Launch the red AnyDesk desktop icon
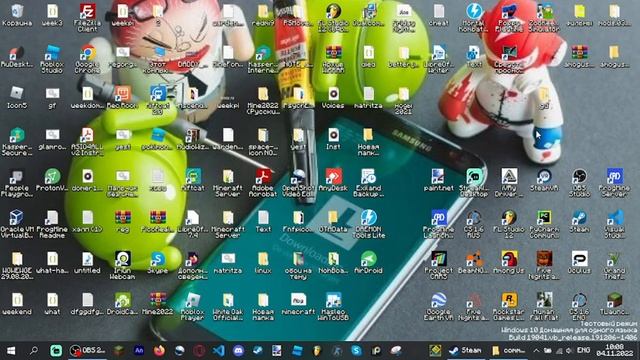640x360 pixels. 333,180
